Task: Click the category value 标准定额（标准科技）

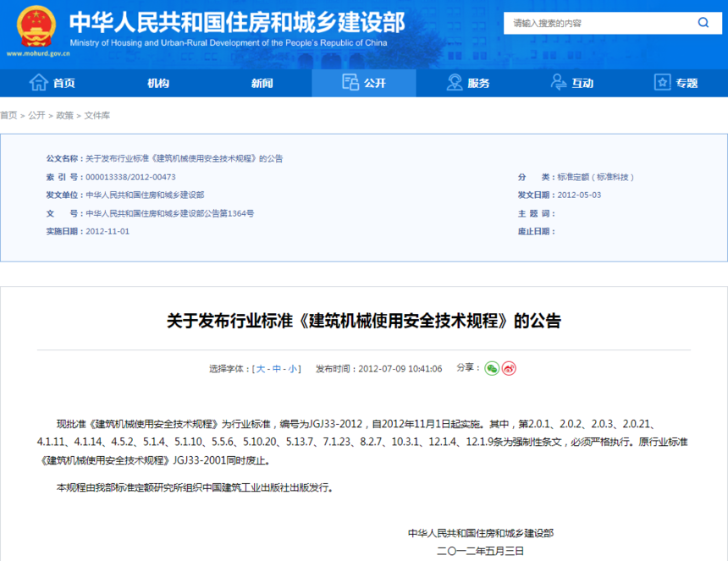Action: pos(596,177)
